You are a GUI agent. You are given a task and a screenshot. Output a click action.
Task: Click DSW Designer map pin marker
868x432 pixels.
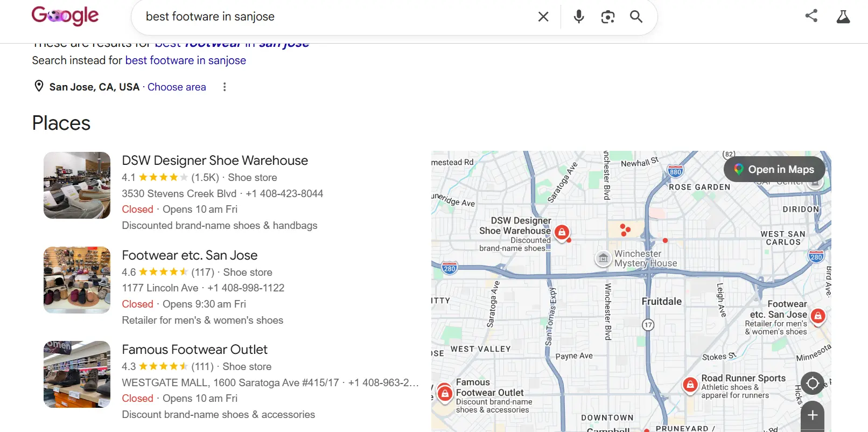562,232
